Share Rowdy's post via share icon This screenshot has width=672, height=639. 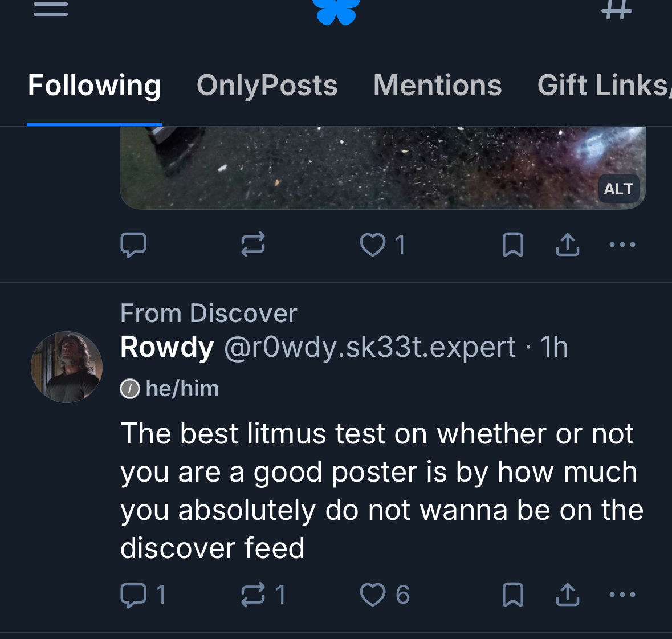coord(568,595)
